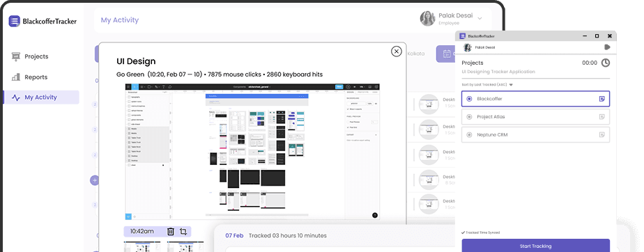Expand the Palak Desai account dropdown chevron
This screenshot has height=252, width=644.
tap(480, 19)
